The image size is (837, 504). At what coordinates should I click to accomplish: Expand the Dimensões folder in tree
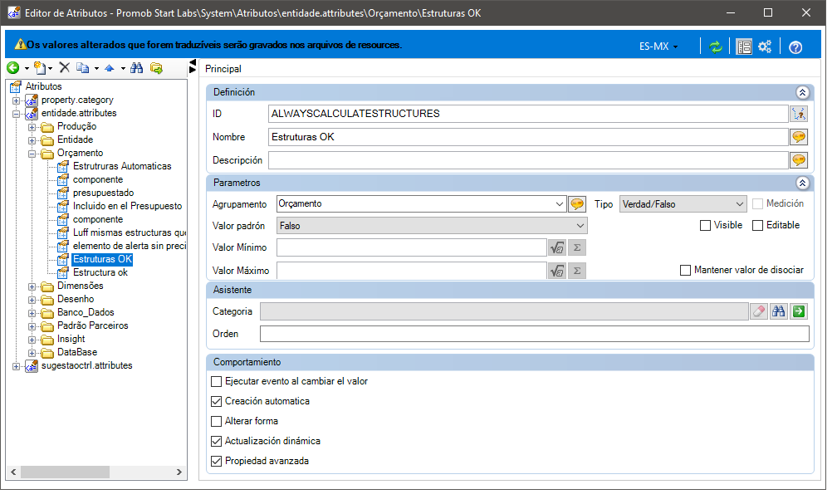pyautogui.click(x=32, y=286)
